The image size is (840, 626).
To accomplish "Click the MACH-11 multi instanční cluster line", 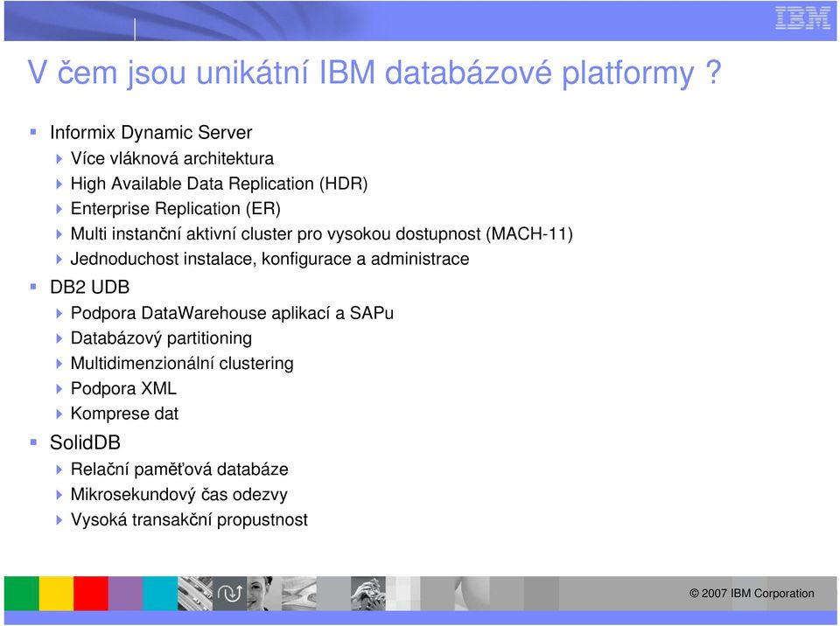I will [x=321, y=234].
